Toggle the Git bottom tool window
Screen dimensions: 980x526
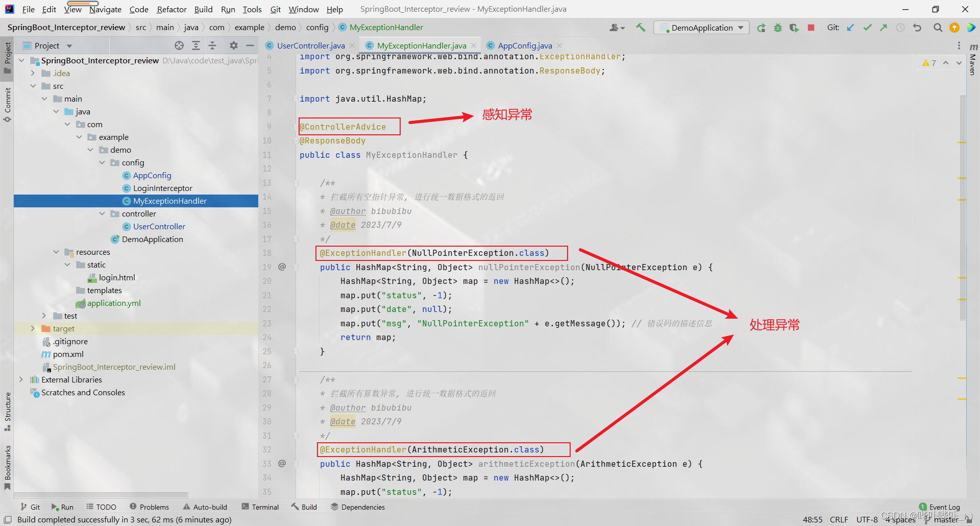click(x=30, y=507)
